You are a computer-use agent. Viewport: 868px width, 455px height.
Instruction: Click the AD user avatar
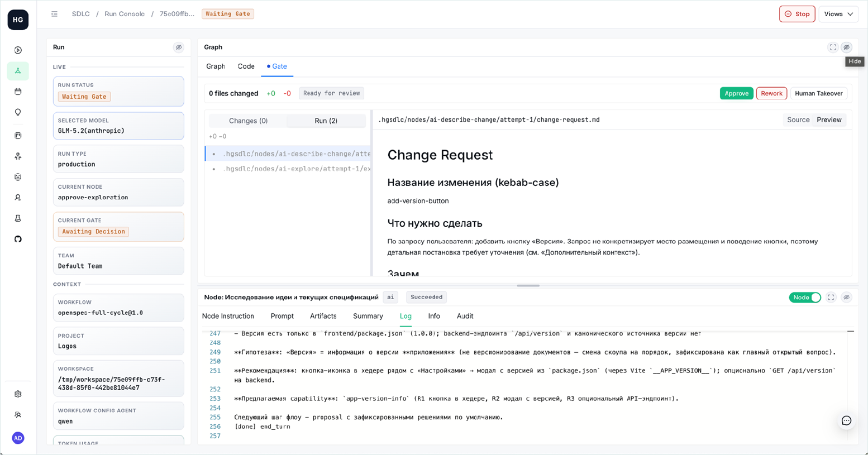point(18,438)
